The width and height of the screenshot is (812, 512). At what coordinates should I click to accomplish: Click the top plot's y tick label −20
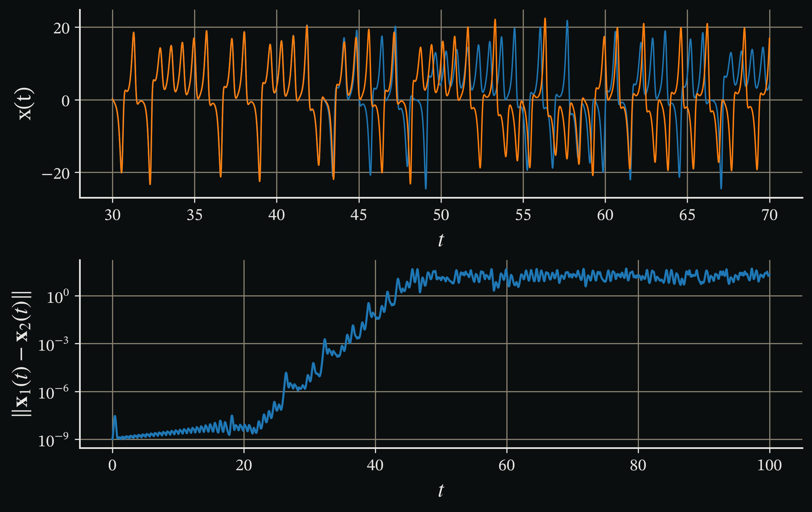coord(56,174)
